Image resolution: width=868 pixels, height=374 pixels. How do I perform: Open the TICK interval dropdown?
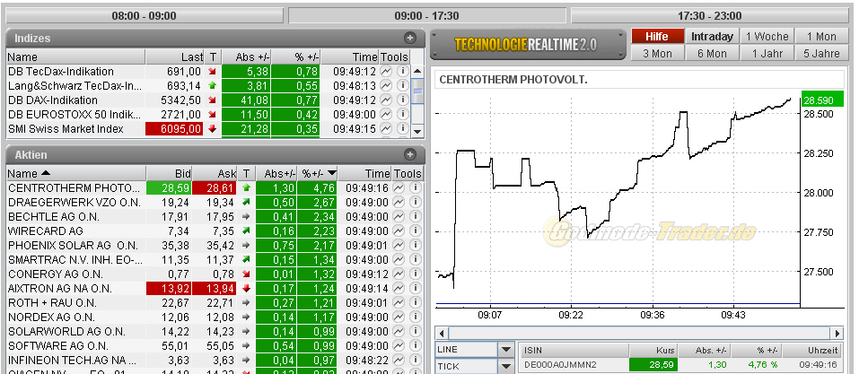[x=506, y=366]
